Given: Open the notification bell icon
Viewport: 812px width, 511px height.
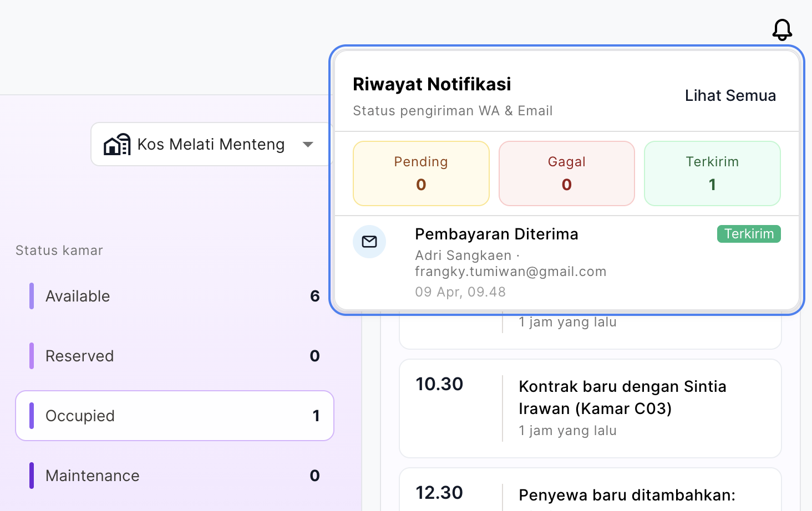Looking at the screenshot, I should coord(782,29).
